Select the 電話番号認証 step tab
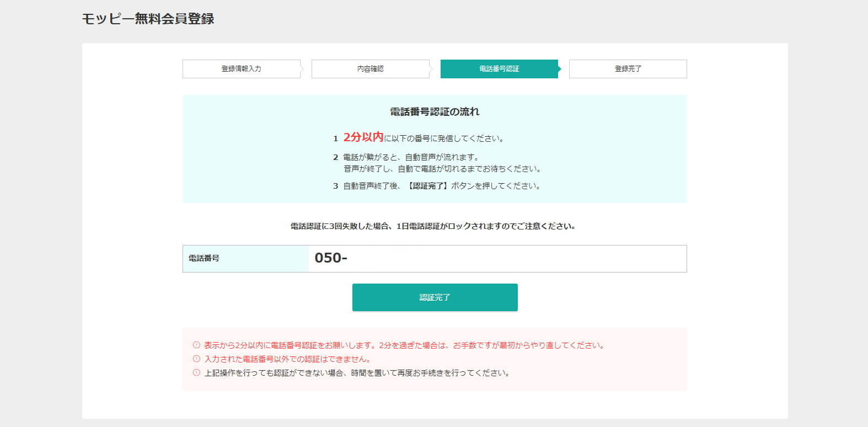The height and width of the screenshot is (427, 868). click(x=500, y=69)
